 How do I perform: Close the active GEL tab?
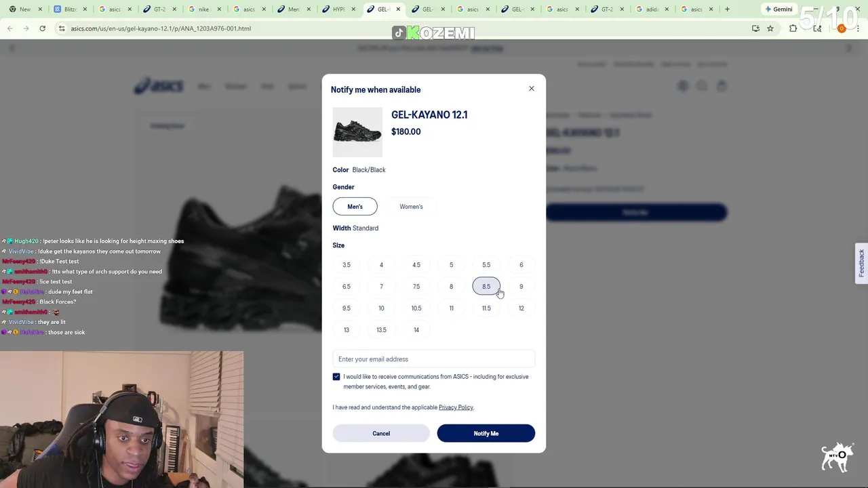click(398, 9)
